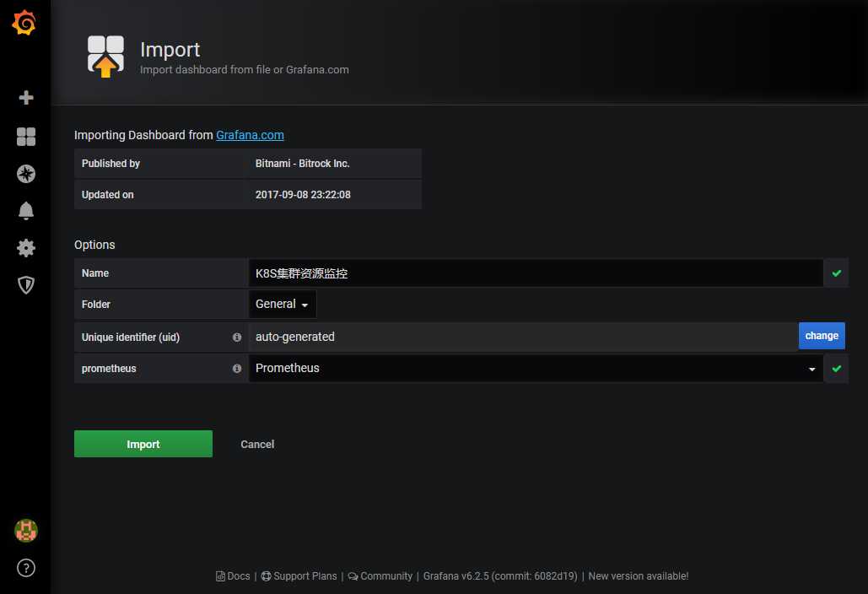
Task: Open the Docs footer link
Action: tap(233, 576)
